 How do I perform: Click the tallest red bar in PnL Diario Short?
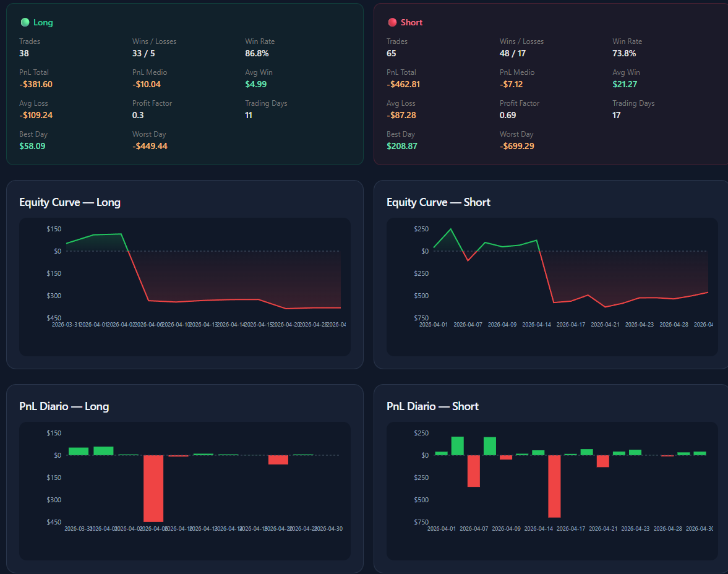point(554,486)
